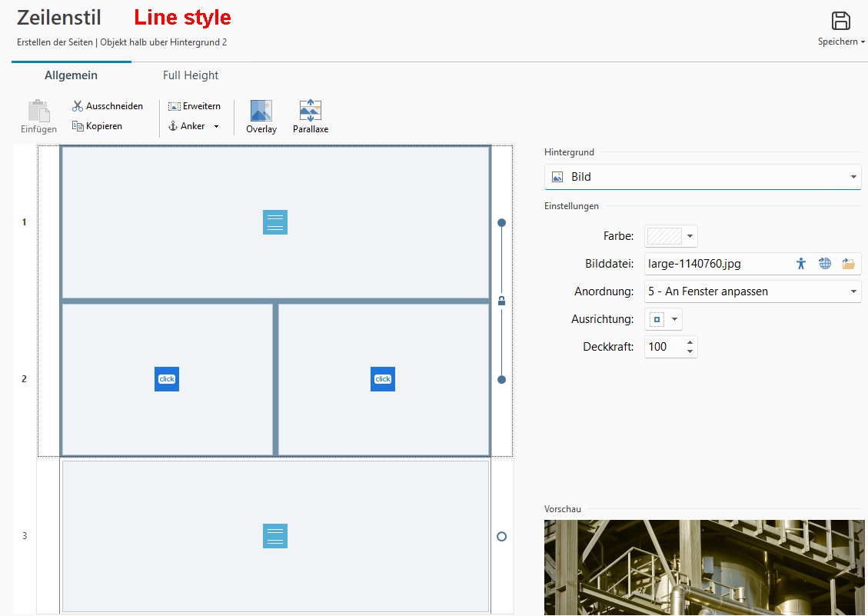Click the Parallaxe toolbar icon
The width and height of the screenshot is (868, 616).
pos(311,112)
